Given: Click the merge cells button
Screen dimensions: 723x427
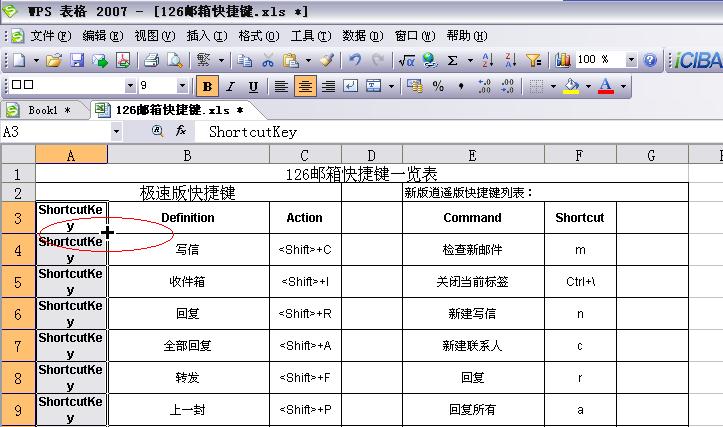Looking at the screenshot, I should tap(373, 86).
